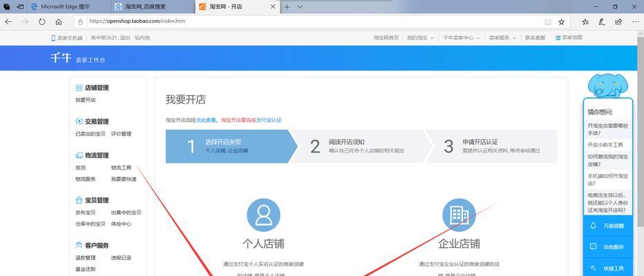Screen dimensions: 644x276
Task: Open 物流工具 in sidebar
Action: pyautogui.click(x=121, y=168)
